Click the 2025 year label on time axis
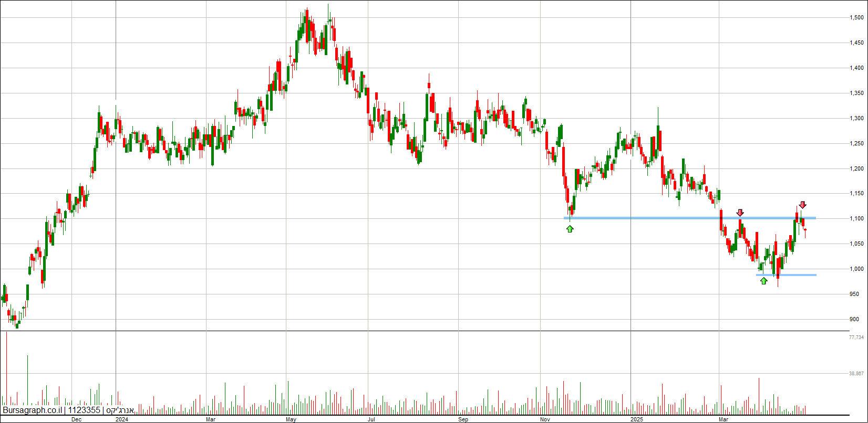Viewport: 868px width, 423px height. pyautogui.click(x=637, y=419)
